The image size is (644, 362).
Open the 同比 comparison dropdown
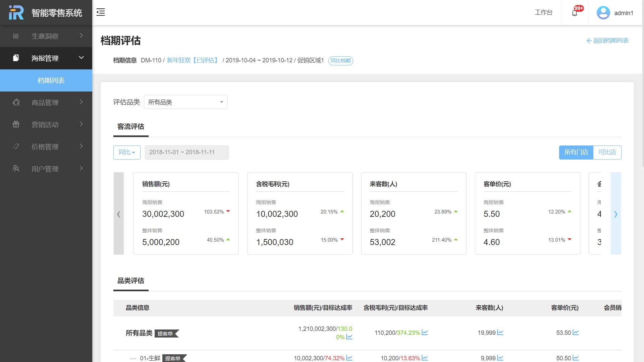tap(127, 152)
